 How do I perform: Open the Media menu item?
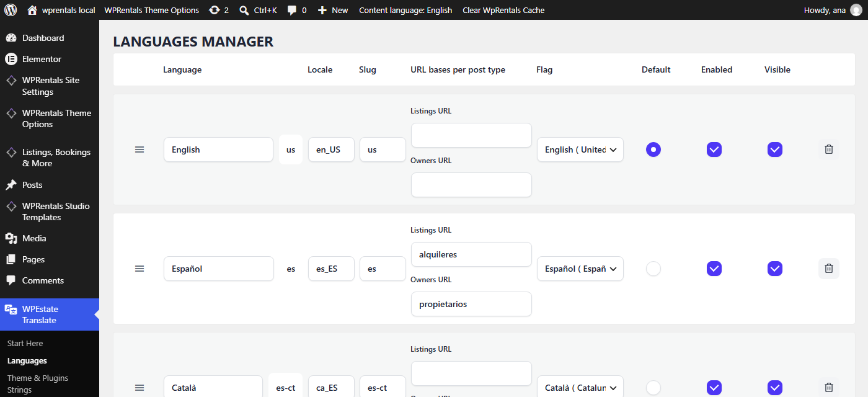pyautogui.click(x=50, y=238)
